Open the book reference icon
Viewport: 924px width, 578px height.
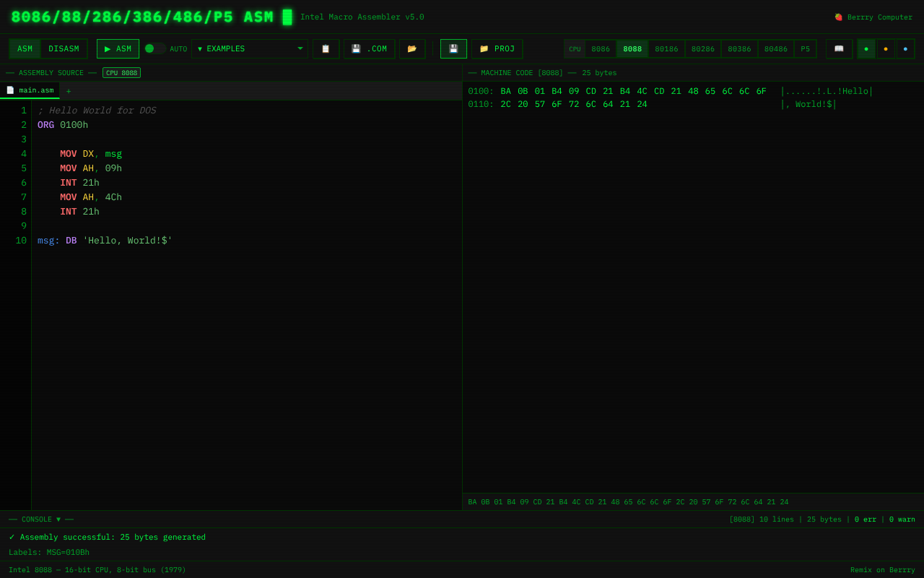click(839, 49)
